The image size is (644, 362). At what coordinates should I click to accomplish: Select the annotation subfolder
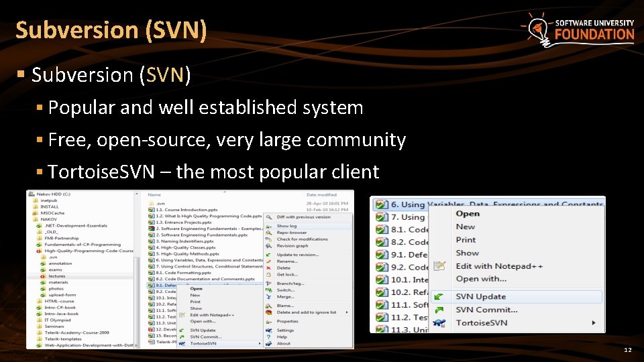(x=60, y=263)
